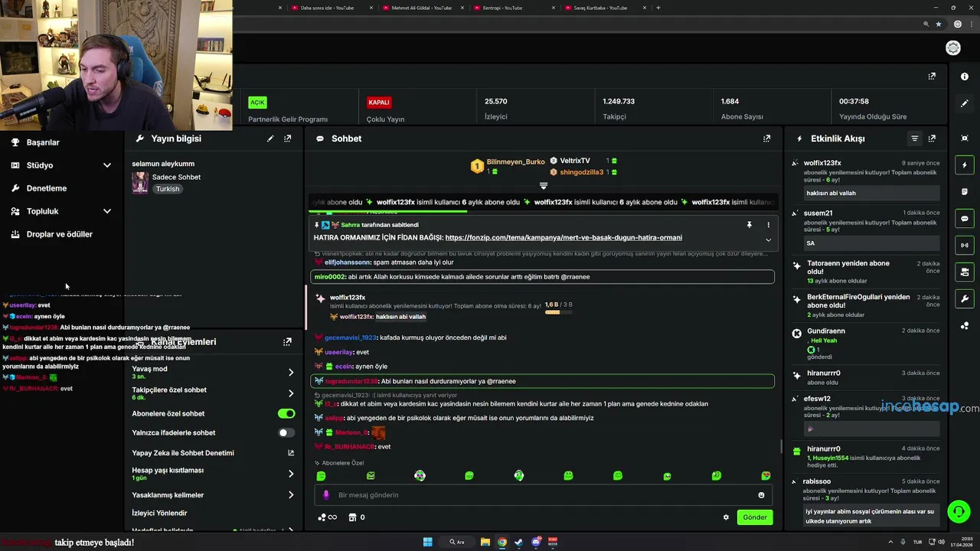Pop out the Sohbet chat panel
This screenshot has height=551, width=980.
point(766,139)
